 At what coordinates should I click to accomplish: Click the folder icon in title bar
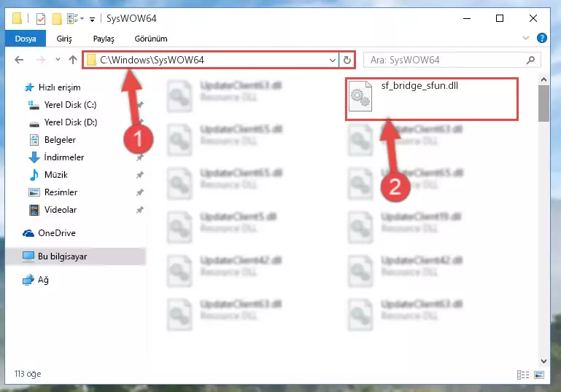coord(18,18)
